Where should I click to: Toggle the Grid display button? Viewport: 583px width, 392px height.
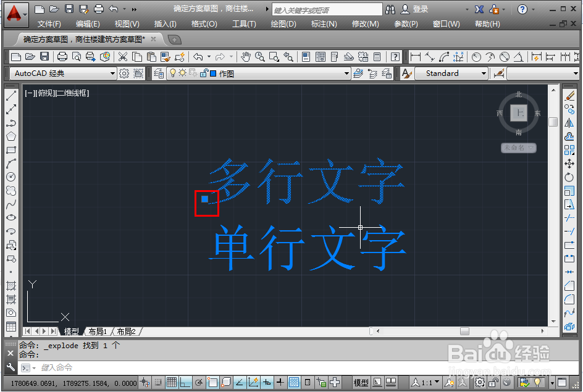click(x=172, y=383)
